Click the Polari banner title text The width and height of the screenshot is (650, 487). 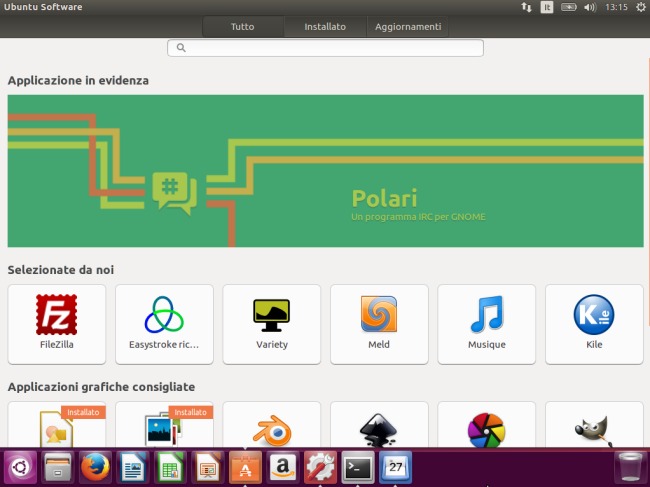coord(384,198)
